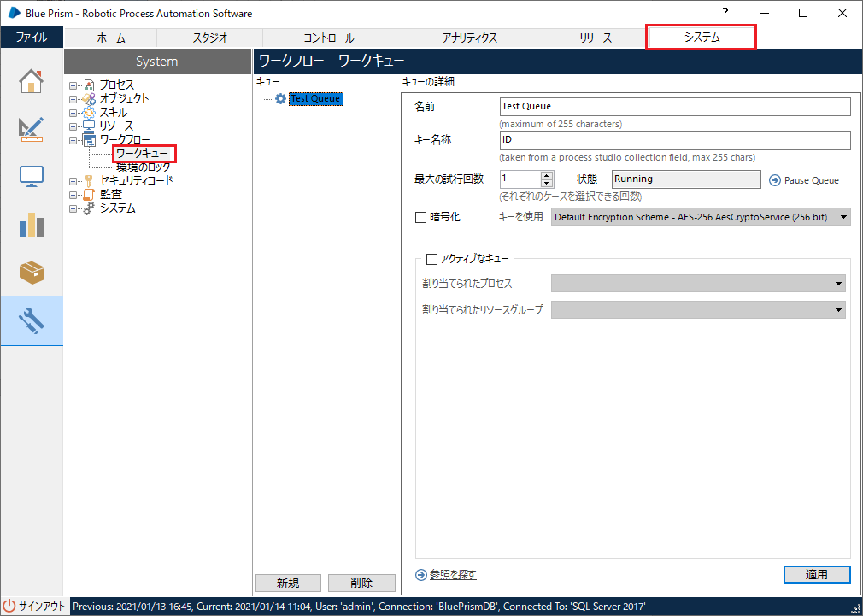
Task: Open the Analytics bar chart sidebar icon
Action: coord(32,224)
